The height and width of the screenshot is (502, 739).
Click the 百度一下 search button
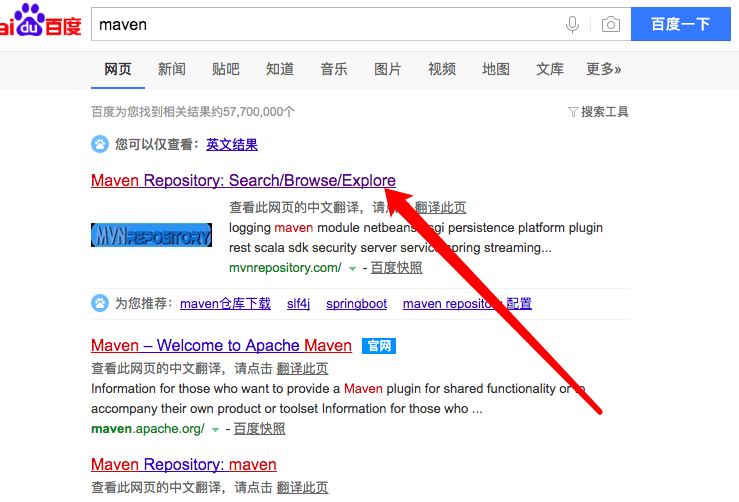coord(681,24)
